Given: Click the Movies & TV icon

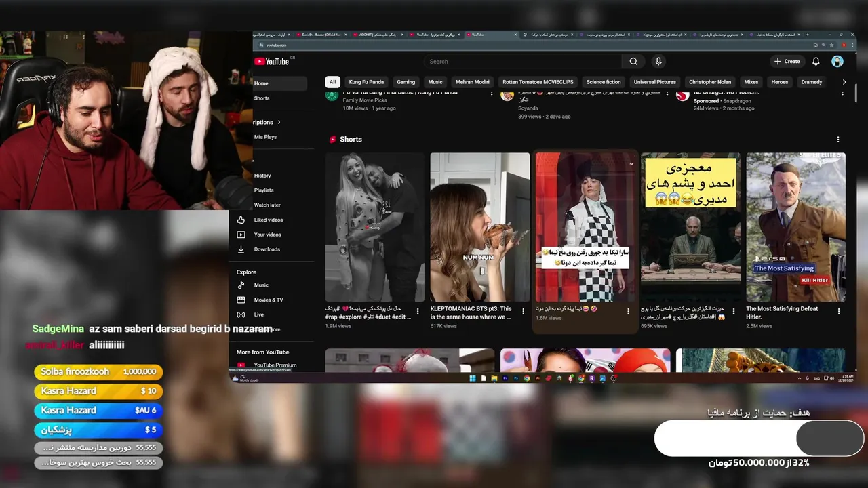Looking at the screenshot, I should tap(241, 300).
